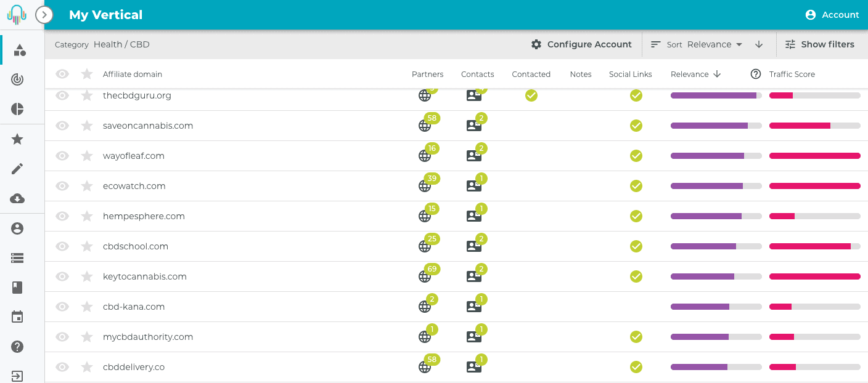The height and width of the screenshot is (383, 868).
Task: Click the relevance bar for ecowatch.com
Action: tap(716, 186)
